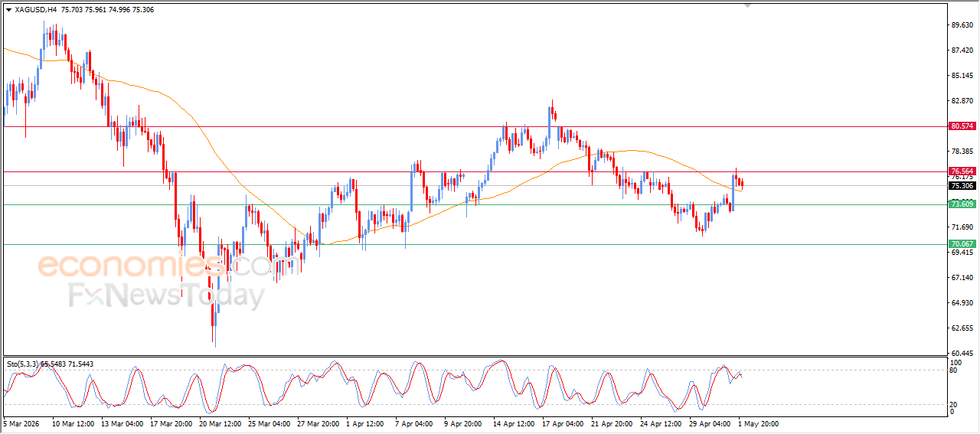
Task: Select the 17 Apr 04:00 time label
Action: tap(562, 423)
